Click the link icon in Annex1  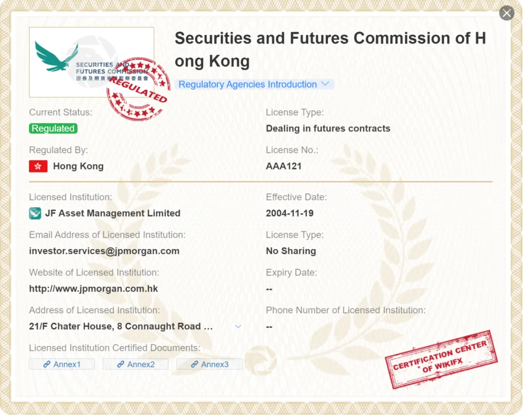point(47,364)
